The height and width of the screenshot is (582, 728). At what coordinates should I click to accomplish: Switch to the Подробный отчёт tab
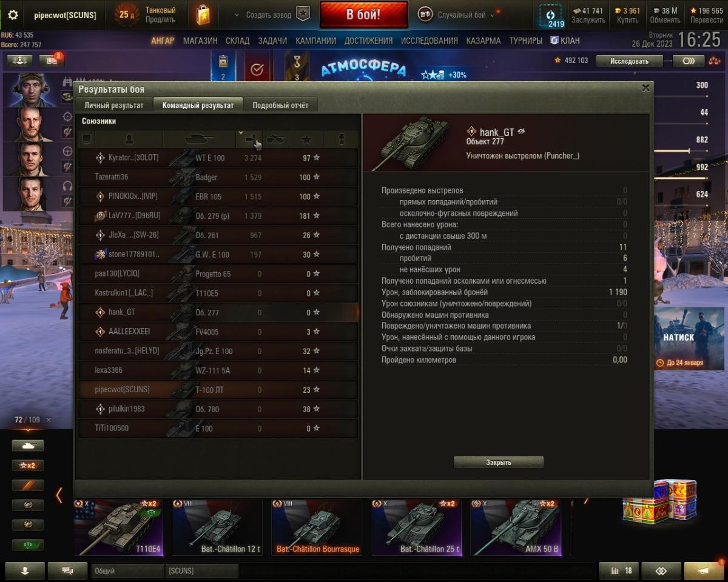pyautogui.click(x=280, y=105)
